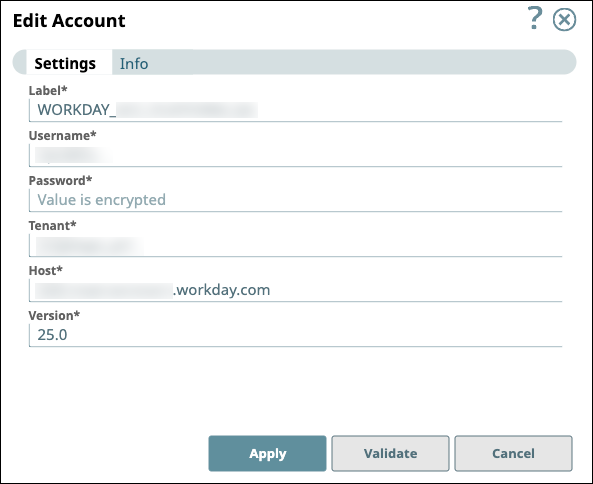Click the Tenant* field caption
The width and height of the screenshot is (593, 484).
click(53, 225)
